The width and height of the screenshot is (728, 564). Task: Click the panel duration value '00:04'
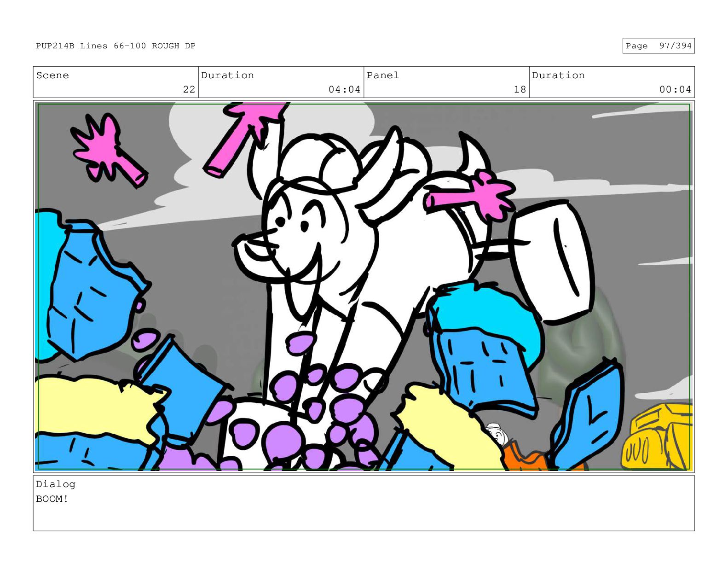tap(675, 89)
